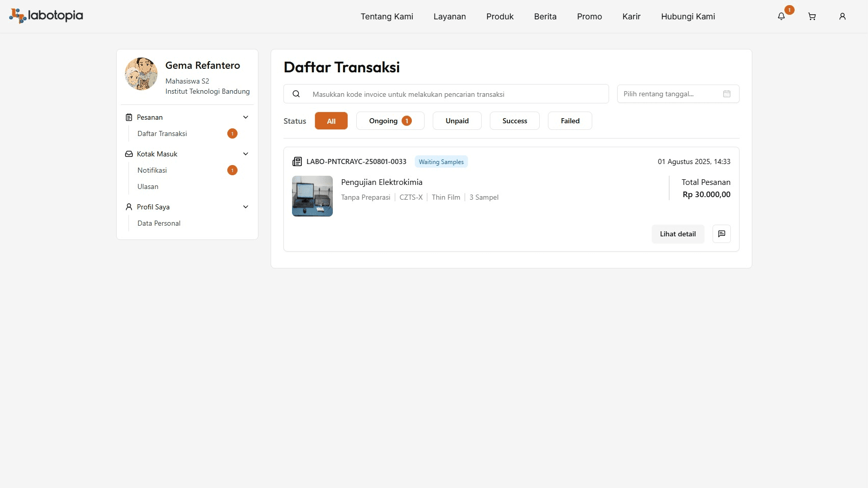Screen dimensions: 868x488
Task: Click the invoice icon beside LABO-PNTCRAYC-250801-0033
Action: click(x=297, y=161)
